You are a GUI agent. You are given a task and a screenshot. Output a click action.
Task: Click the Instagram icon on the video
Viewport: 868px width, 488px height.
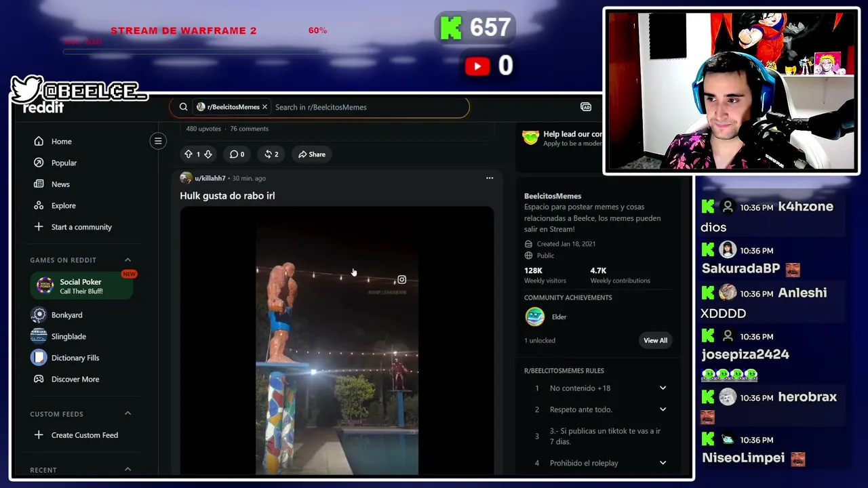[402, 280]
